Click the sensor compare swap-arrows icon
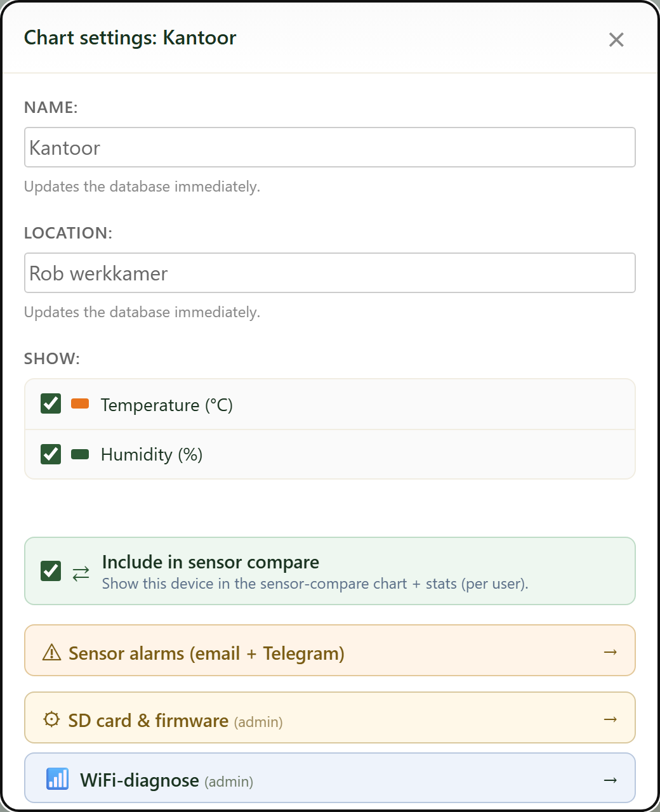The image size is (660, 812). [81, 573]
